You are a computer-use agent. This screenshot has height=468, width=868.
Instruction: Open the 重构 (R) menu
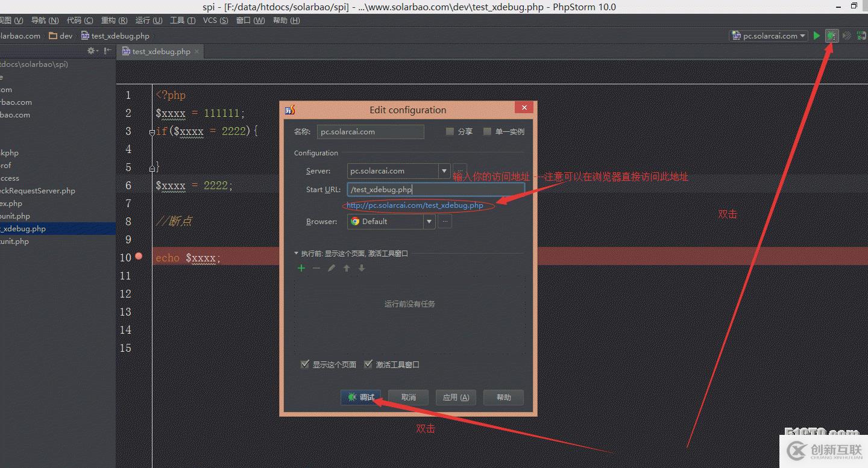point(114,20)
